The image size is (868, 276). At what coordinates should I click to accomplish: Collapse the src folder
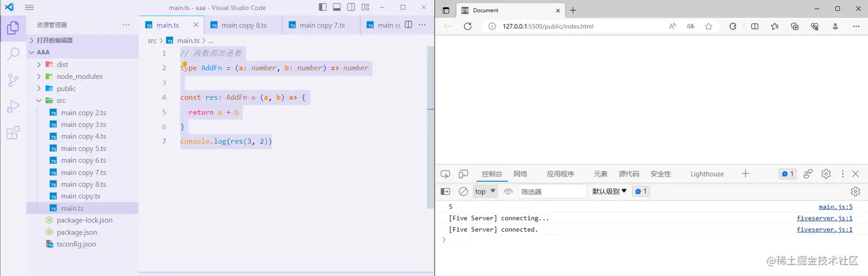click(x=82, y=101)
